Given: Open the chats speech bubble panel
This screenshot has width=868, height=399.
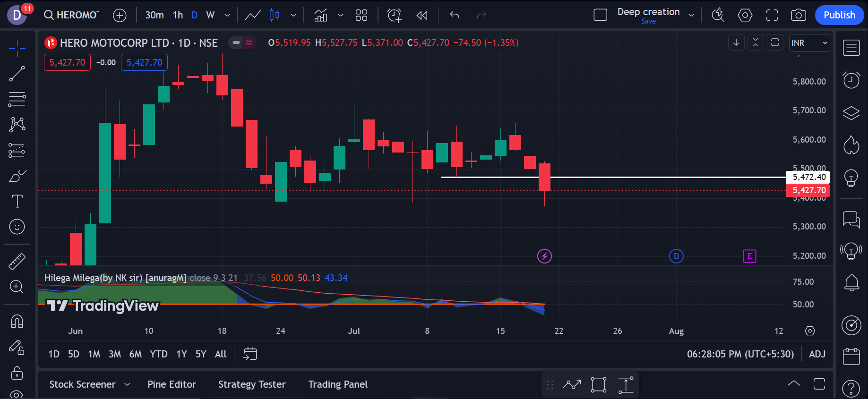Looking at the screenshot, I should coord(851,220).
